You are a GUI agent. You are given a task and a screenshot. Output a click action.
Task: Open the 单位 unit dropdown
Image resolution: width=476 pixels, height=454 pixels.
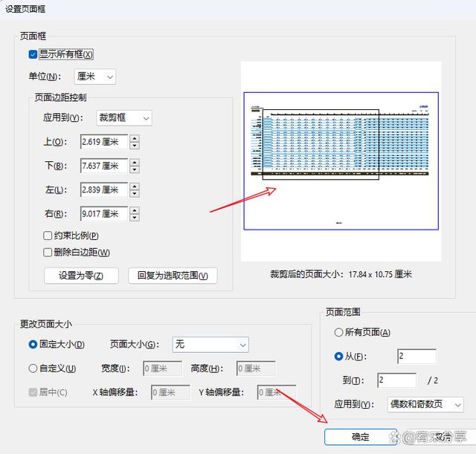click(95, 77)
